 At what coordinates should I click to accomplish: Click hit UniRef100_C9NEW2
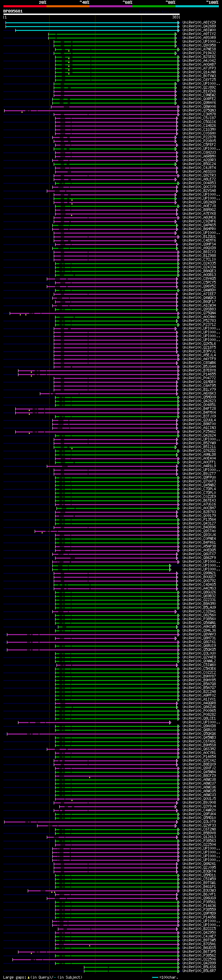(199, 95)
